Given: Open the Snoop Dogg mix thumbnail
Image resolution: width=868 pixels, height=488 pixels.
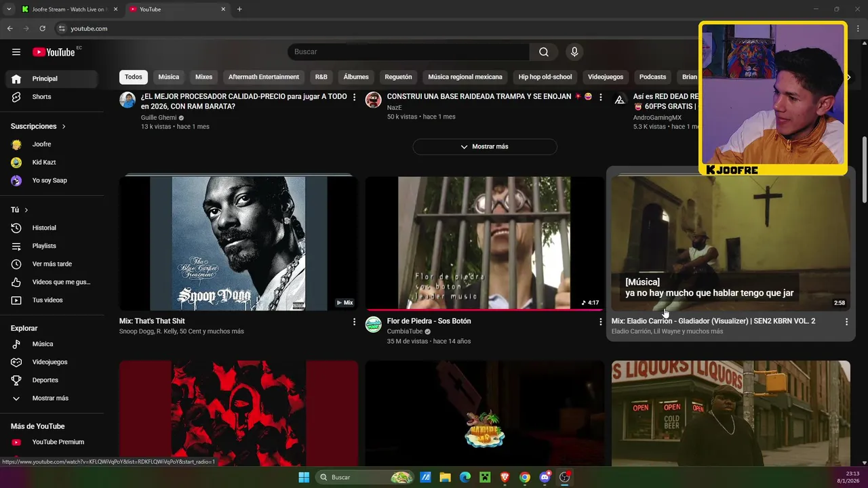Looking at the screenshot, I should pyautogui.click(x=238, y=243).
